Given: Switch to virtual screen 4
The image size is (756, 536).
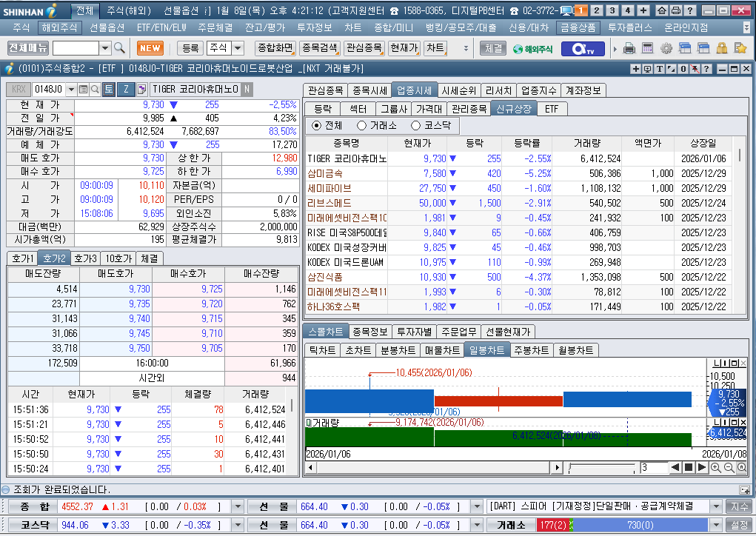Looking at the screenshot, I should (628, 10).
